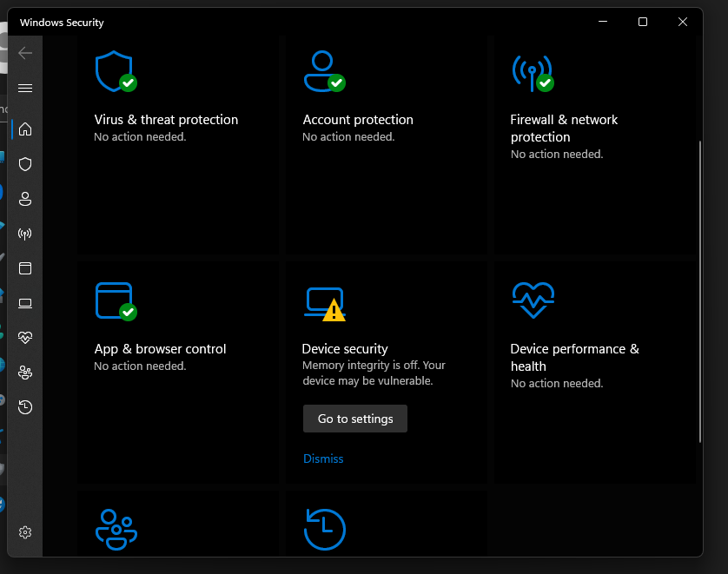
Task: Click the large App & browser control icon
Action: click(x=116, y=301)
